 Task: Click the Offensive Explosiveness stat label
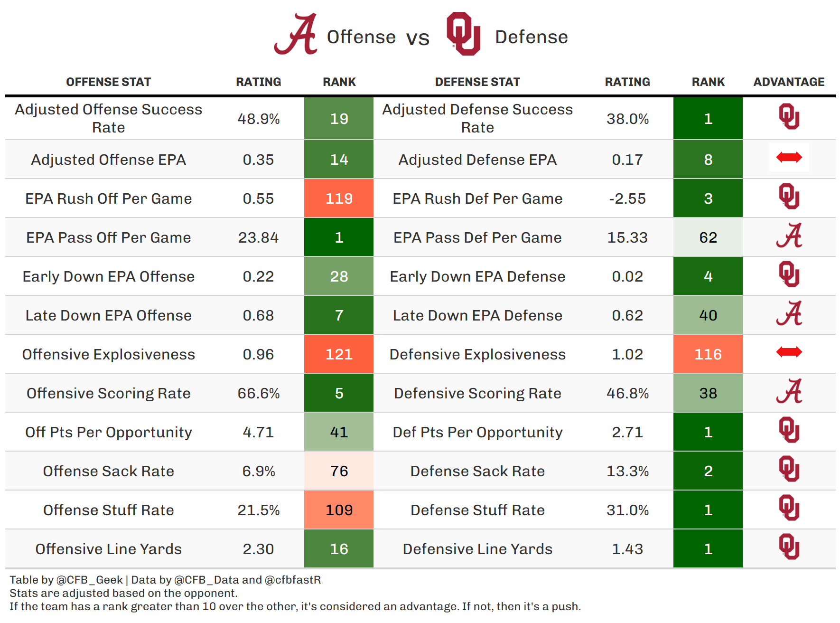pyautogui.click(x=108, y=354)
